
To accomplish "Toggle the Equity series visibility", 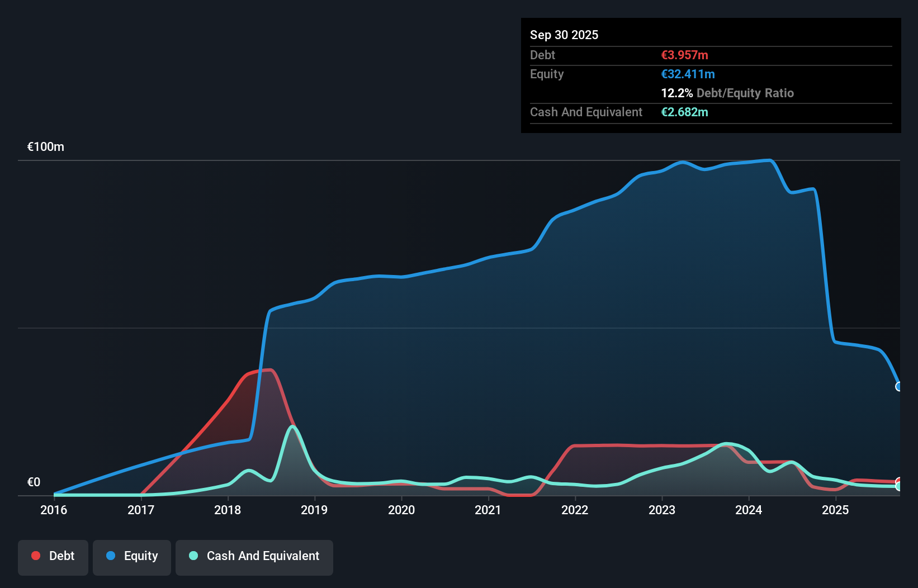I will (x=131, y=556).
